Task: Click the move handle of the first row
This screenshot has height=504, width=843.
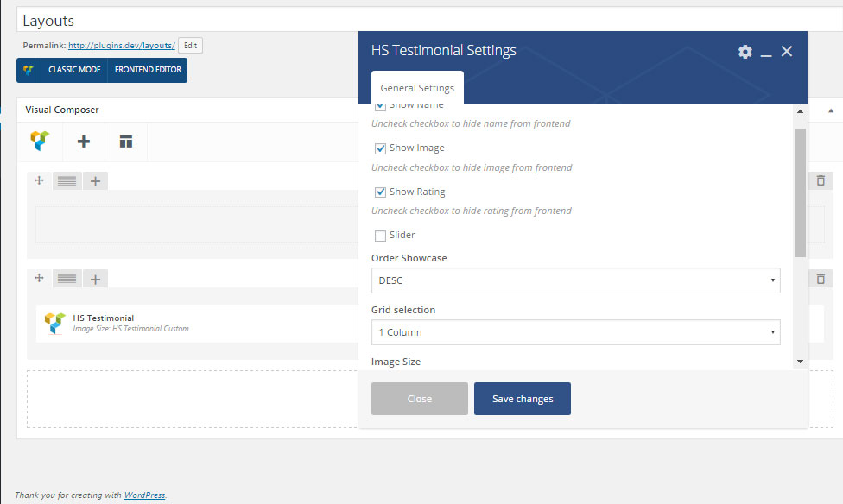Action: (x=39, y=180)
